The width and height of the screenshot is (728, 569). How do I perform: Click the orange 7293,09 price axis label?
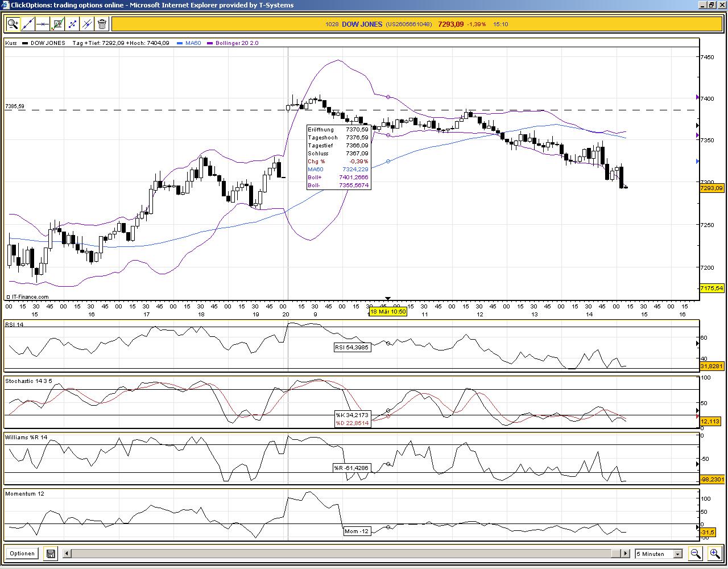click(x=712, y=188)
